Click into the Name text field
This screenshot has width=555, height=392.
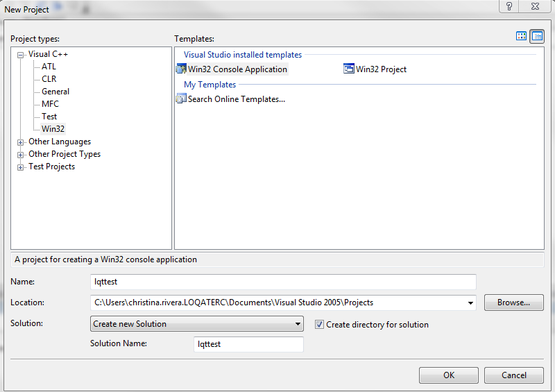283,282
